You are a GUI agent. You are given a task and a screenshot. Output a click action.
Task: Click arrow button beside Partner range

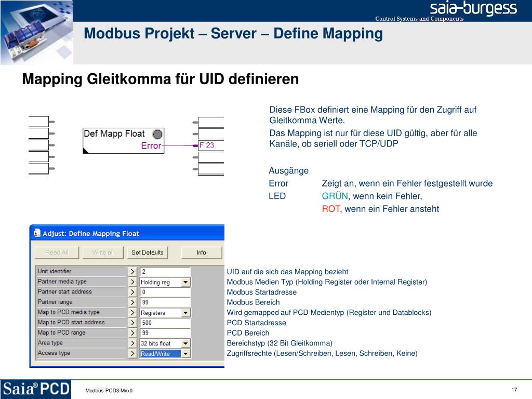(x=132, y=302)
